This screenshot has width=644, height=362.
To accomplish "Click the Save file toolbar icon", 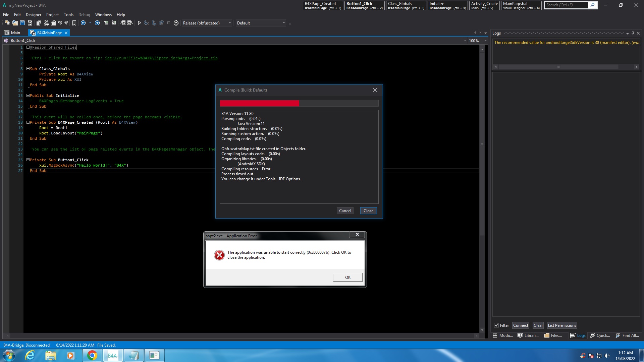I will pyautogui.click(x=22, y=23).
